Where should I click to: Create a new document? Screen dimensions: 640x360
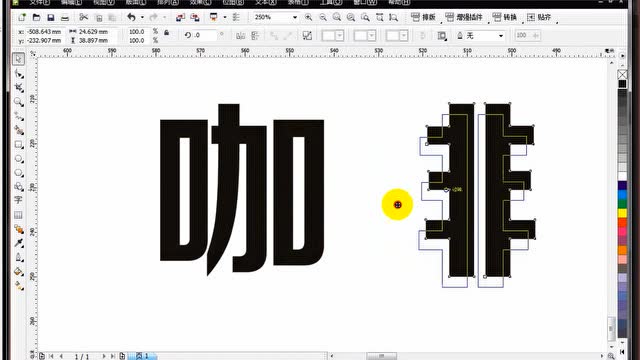click(x=22, y=18)
